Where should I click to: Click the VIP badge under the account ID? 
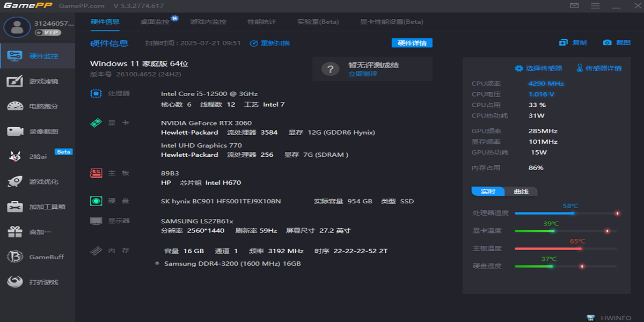pos(48,33)
